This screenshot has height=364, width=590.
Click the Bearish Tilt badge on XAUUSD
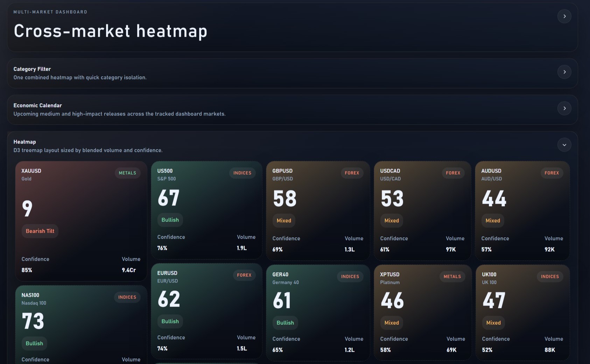(40, 231)
